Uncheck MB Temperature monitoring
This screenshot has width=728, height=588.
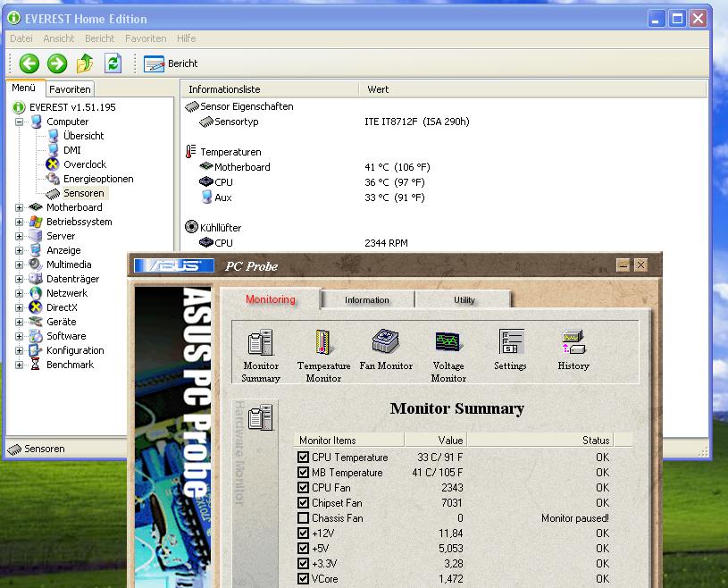click(x=303, y=473)
